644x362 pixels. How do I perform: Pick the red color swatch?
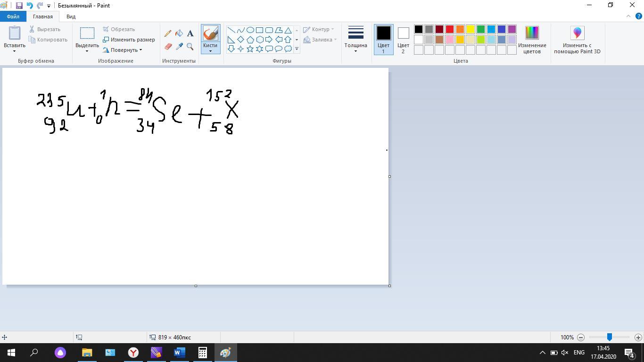[x=450, y=29]
